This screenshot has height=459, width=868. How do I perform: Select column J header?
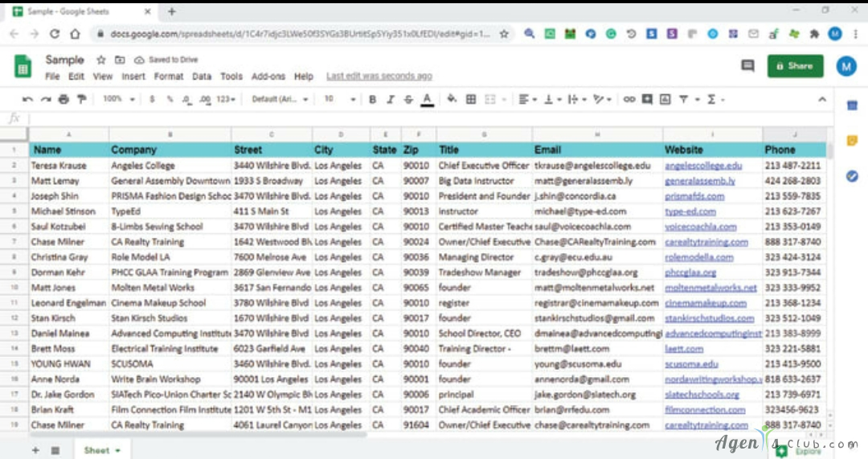point(794,134)
